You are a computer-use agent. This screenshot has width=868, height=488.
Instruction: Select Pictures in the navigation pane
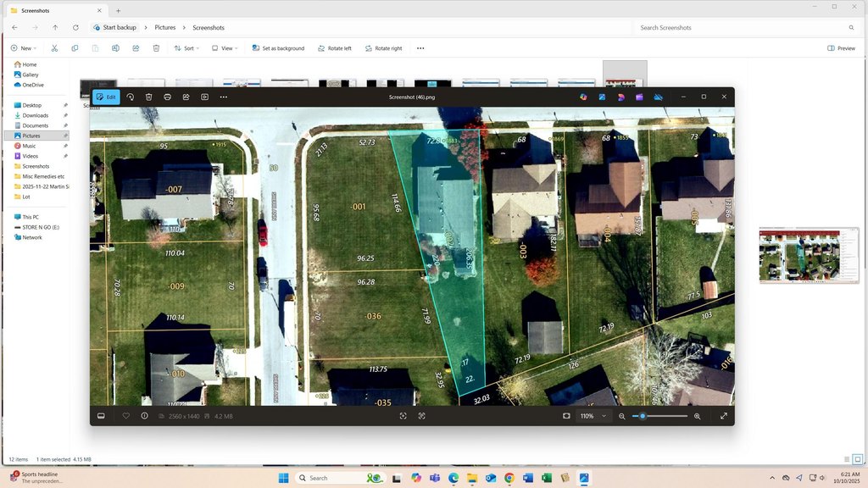click(31, 136)
